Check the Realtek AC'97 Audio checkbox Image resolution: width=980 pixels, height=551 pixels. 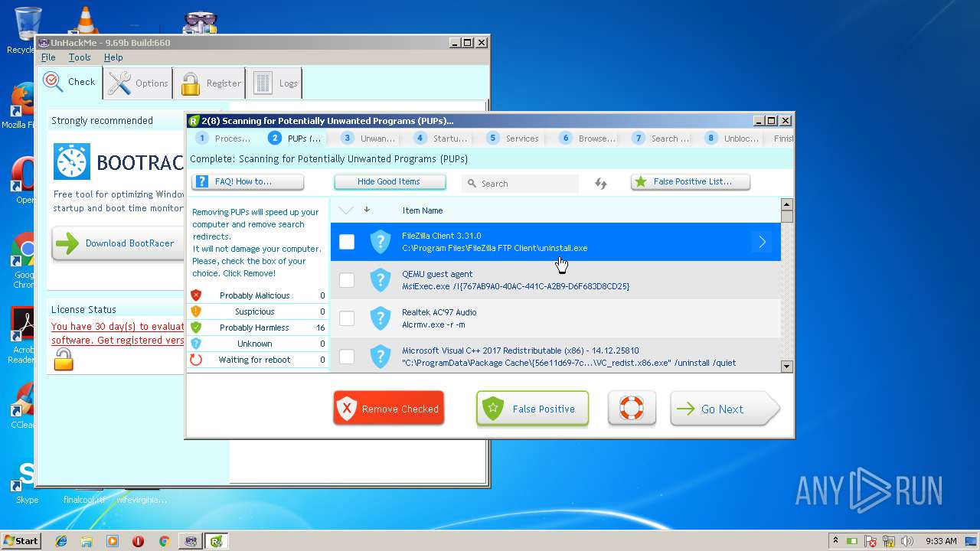tap(347, 318)
